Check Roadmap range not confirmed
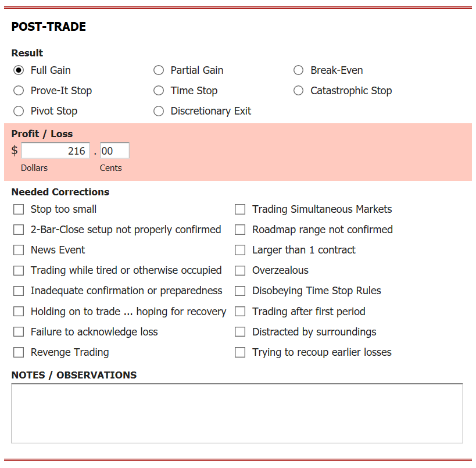476x468 pixels. pos(240,230)
